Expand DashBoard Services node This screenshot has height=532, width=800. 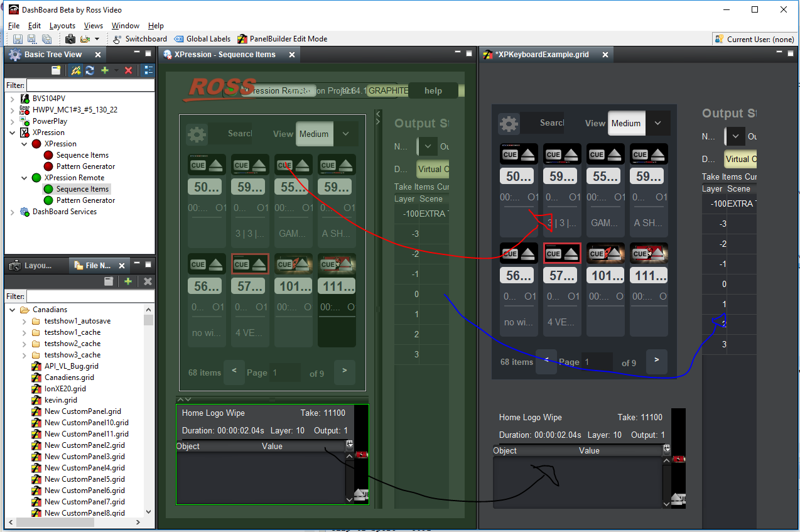click(x=13, y=212)
